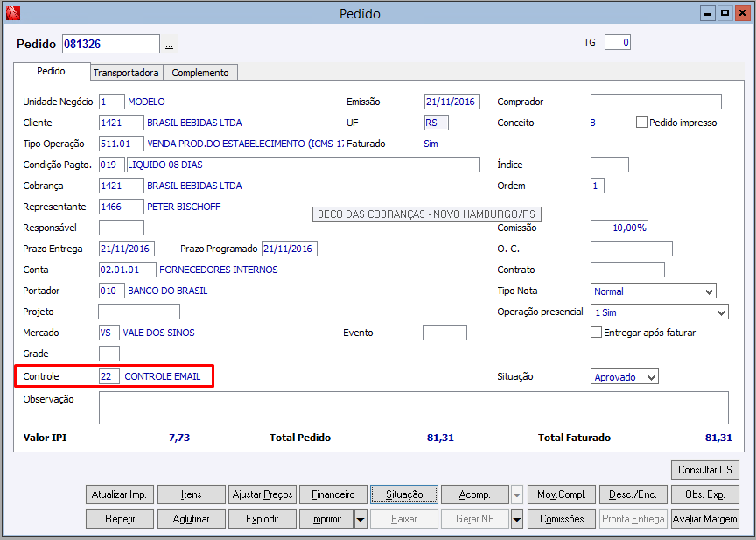
Task: Click the Repetir button
Action: 120,519
